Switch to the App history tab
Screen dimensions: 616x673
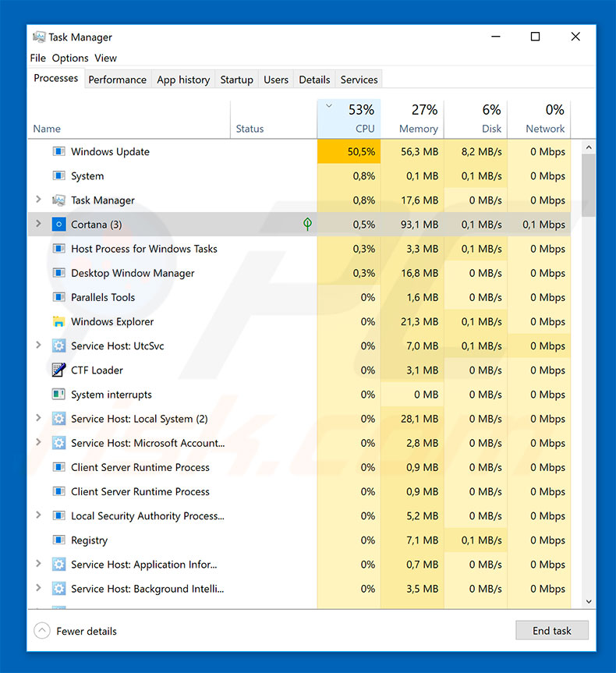tap(183, 80)
